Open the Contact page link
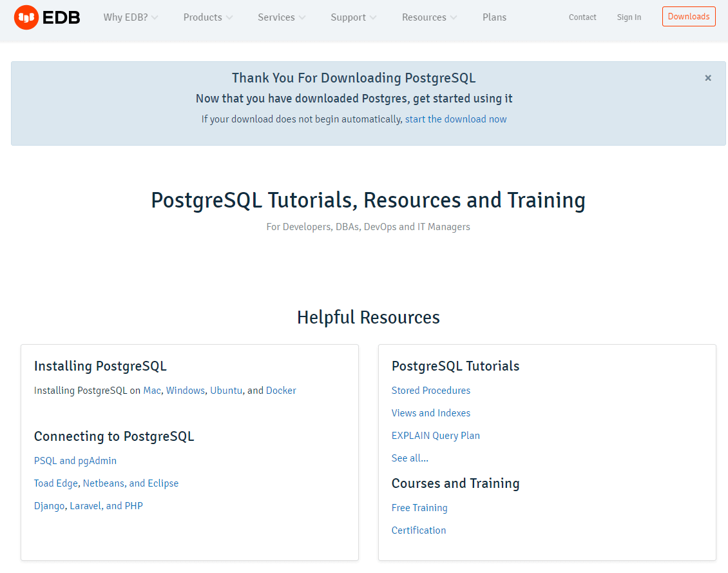 582,17
